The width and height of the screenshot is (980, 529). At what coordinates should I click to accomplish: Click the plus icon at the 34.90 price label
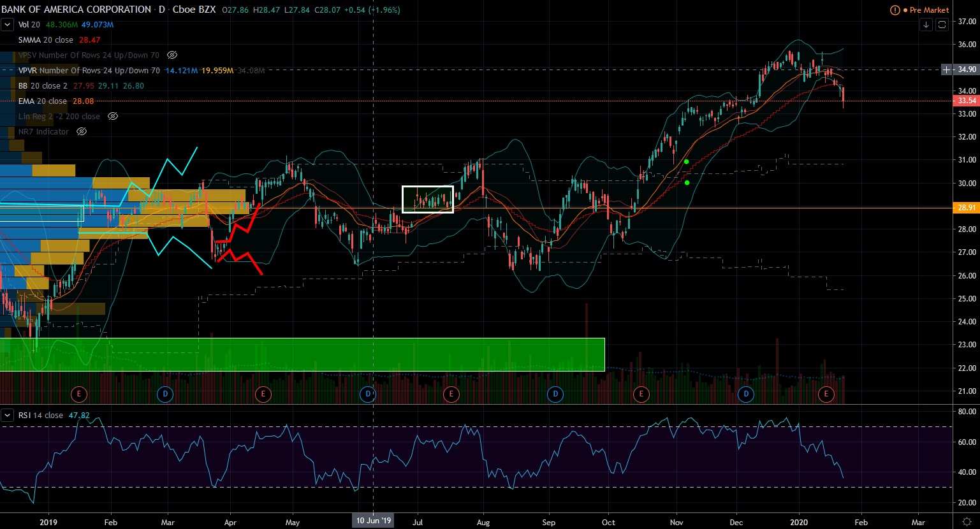(x=947, y=69)
